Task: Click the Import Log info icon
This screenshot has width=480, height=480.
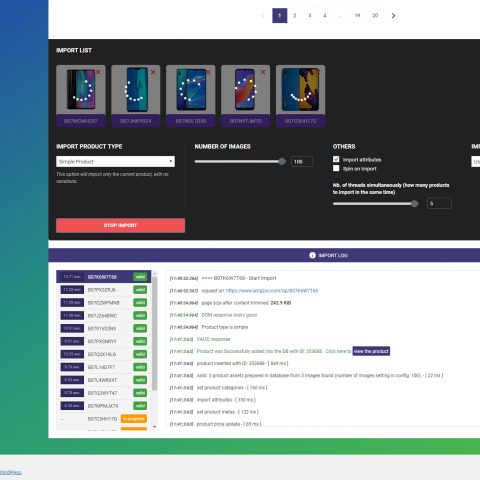Action: tap(312, 255)
